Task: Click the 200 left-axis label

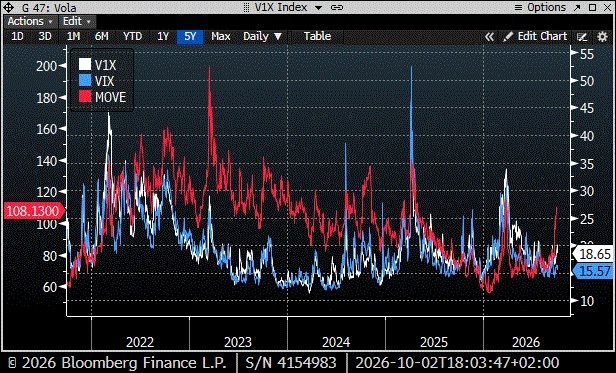Action: [x=47, y=66]
